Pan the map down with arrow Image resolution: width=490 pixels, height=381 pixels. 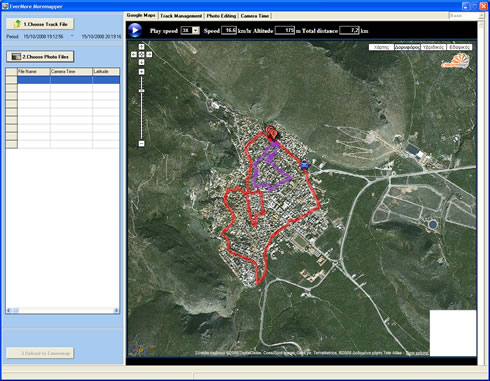pos(141,62)
